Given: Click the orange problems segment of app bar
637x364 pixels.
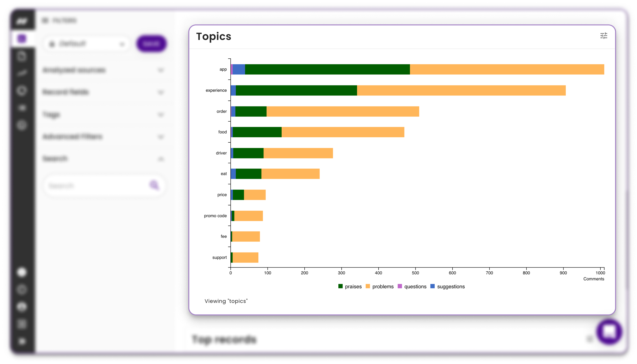Looking at the screenshot, I should (507, 69).
